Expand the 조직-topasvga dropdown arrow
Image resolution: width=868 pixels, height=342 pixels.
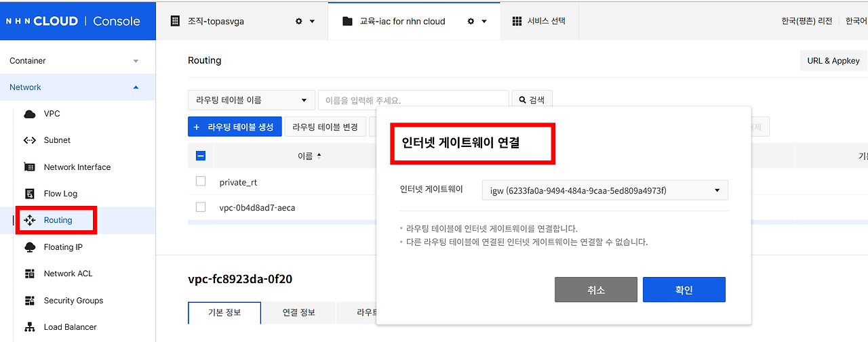313,21
